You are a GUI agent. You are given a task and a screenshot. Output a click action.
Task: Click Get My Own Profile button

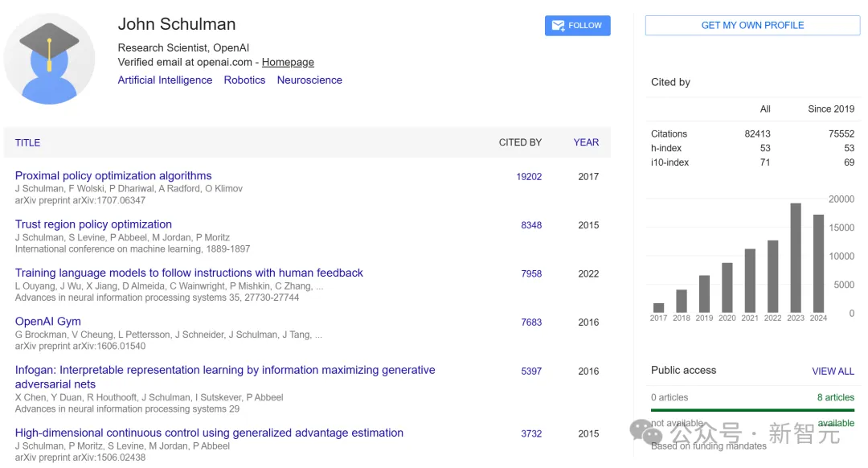[x=752, y=26]
